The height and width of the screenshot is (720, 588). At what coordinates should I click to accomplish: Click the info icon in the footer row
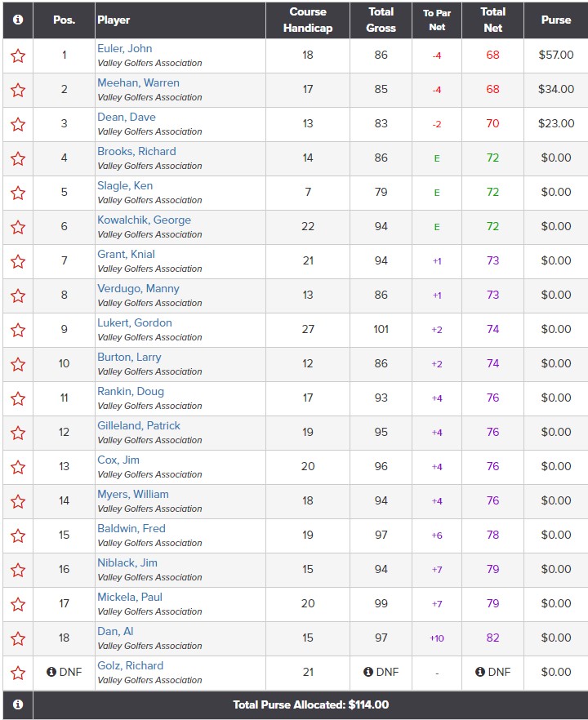point(18,704)
